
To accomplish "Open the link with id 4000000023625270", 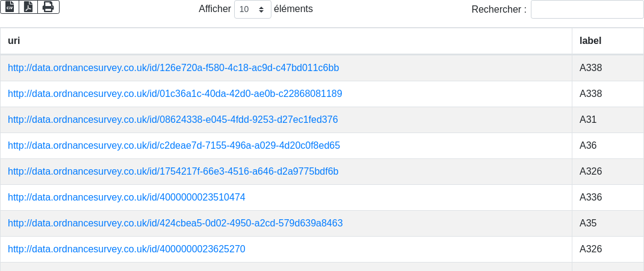I will pyautogui.click(x=126, y=249).
